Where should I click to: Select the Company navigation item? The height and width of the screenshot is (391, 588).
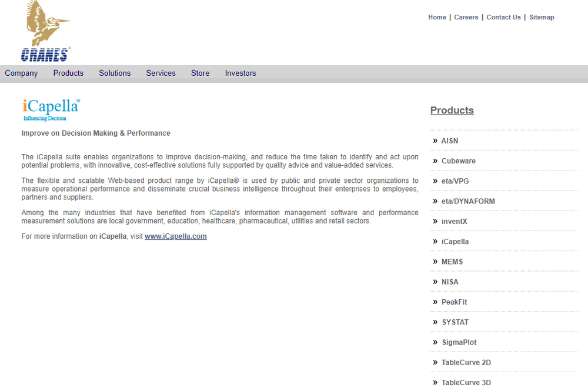pos(21,73)
